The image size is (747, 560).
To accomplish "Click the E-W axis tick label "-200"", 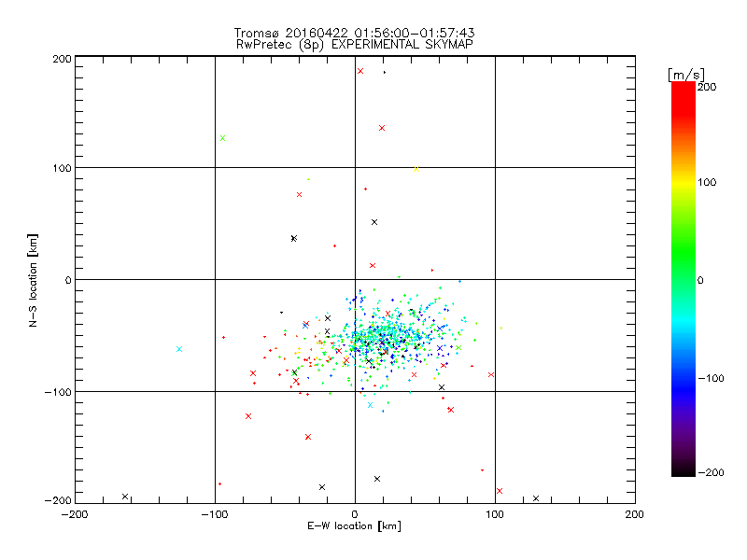I will point(75,514).
